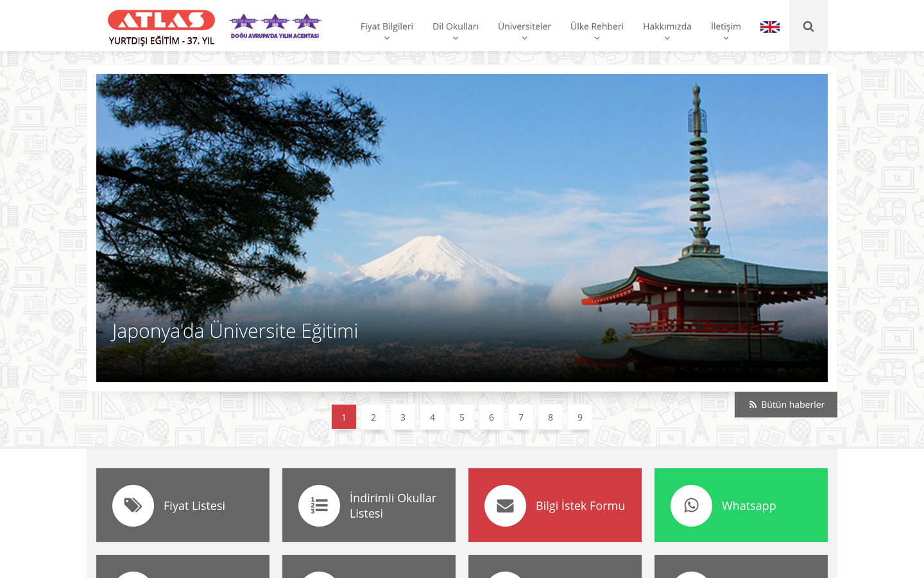Go to slide 3 of the slider
924x578 pixels.
(403, 417)
